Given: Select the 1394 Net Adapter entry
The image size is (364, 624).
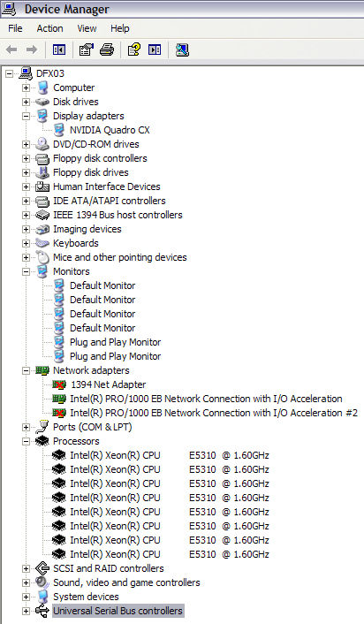Looking at the screenshot, I should 108,384.
